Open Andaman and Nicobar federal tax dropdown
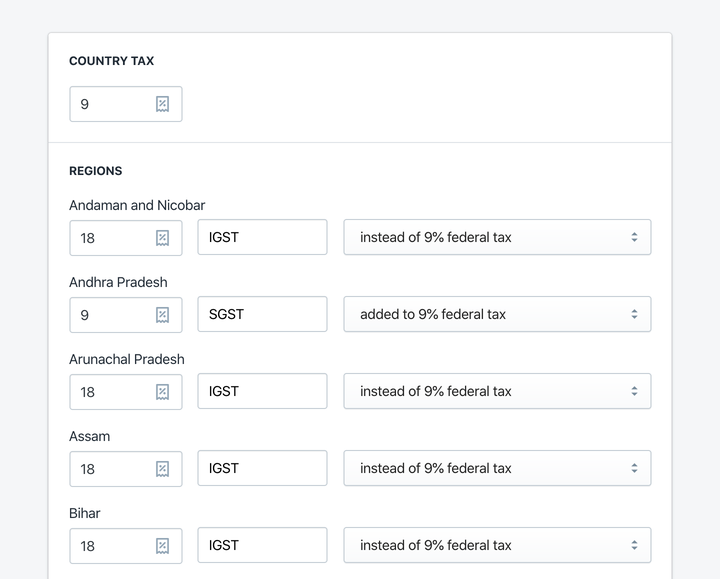Image resolution: width=720 pixels, height=579 pixels. [497, 237]
